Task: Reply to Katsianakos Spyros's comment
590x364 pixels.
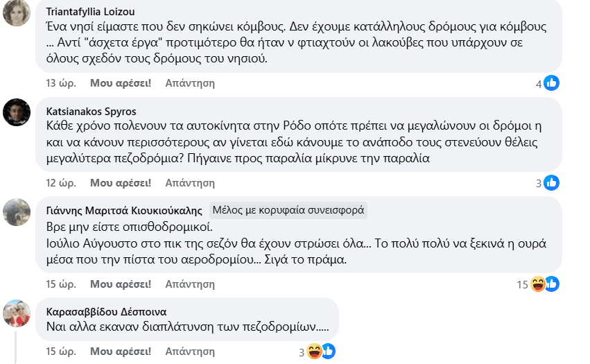Action: pyautogui.click(x=190, y=183)
